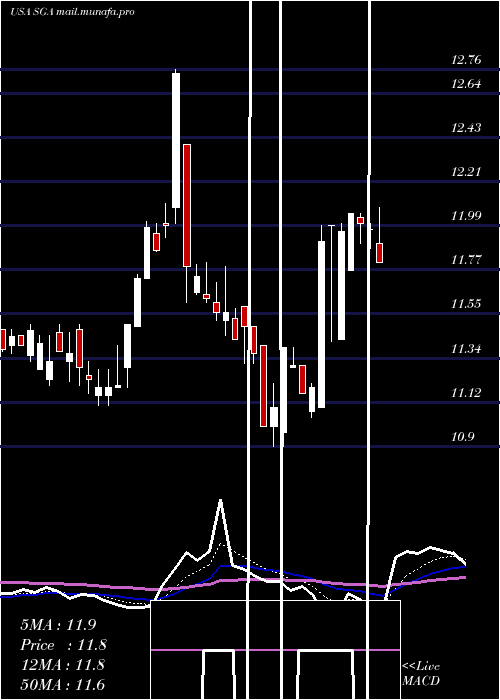Click the tallest white candlestick near 12.76
The image size is (500, 700).
click(x=176, y=140)
